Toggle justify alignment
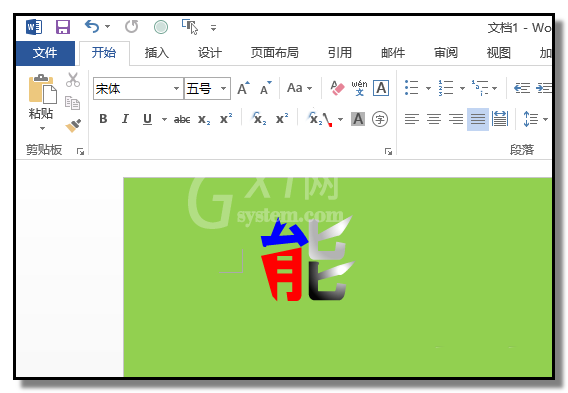The width and height of the screenshot is (568, 393). pyautogui.click(x=478, y=119)
